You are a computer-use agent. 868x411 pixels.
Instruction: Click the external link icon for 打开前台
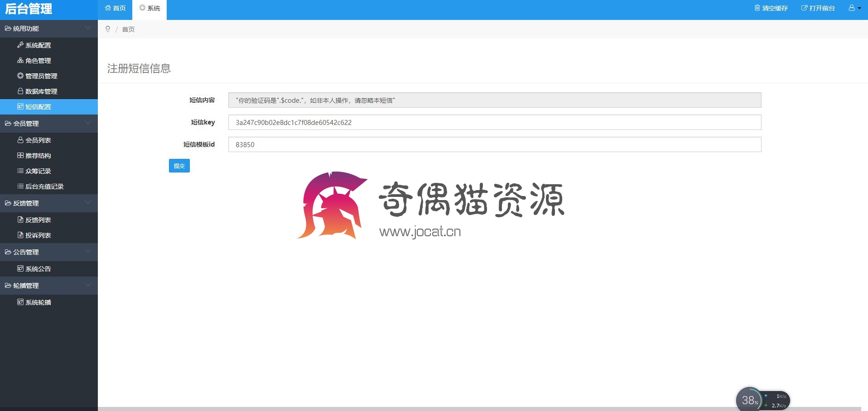[804, 8]
